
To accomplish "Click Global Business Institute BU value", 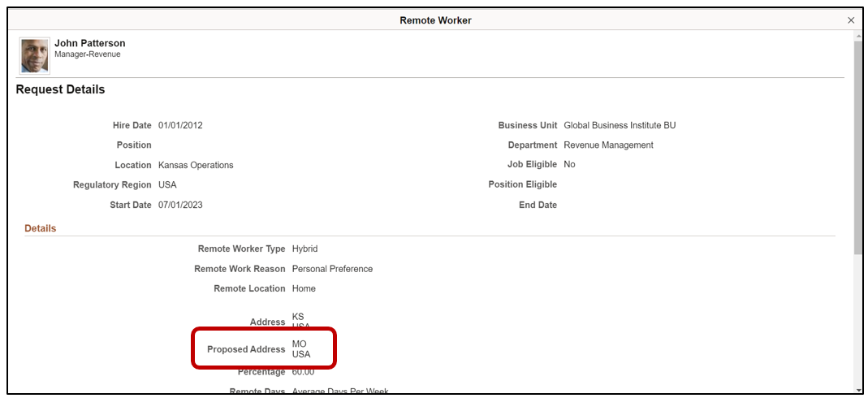I will [620, 126].
